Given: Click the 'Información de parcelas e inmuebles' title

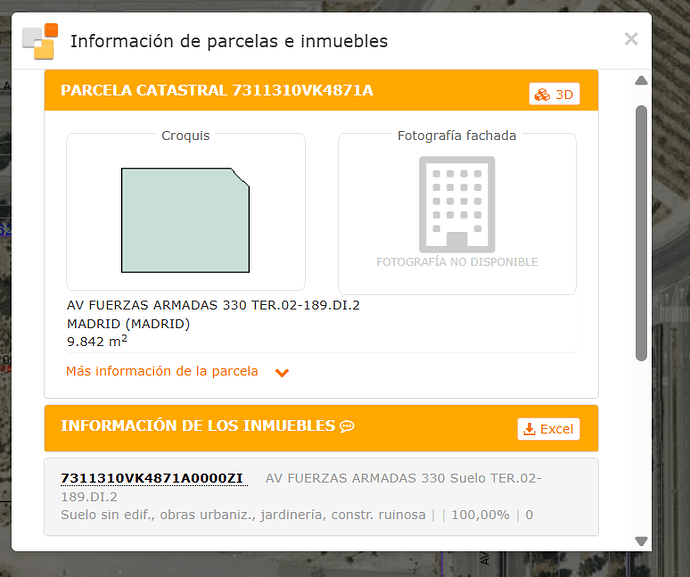Looking at the screenshot, I should click(x=229, y=41).
